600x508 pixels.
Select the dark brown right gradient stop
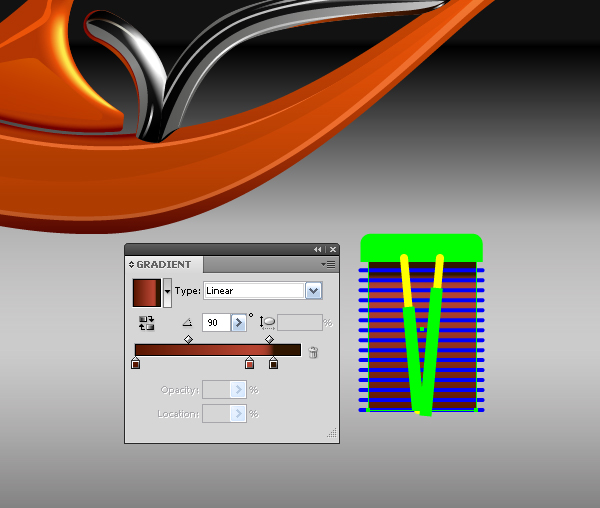pos(273,363)
